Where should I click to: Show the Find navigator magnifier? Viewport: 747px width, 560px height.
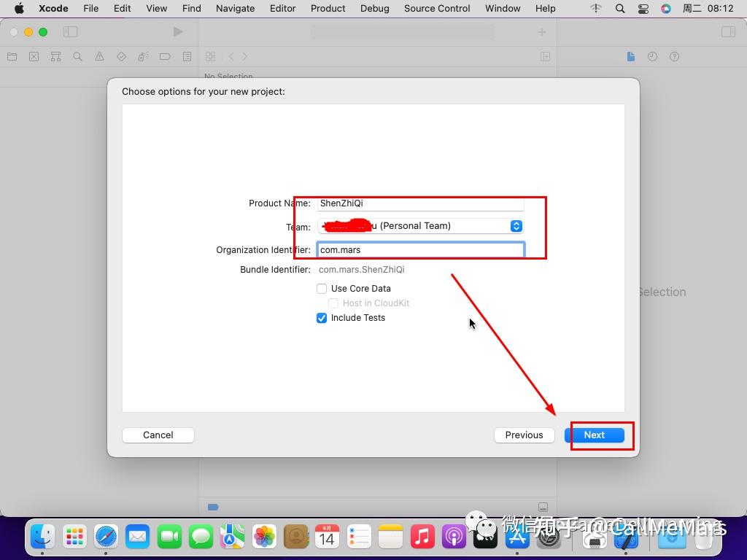click(77, 57)
